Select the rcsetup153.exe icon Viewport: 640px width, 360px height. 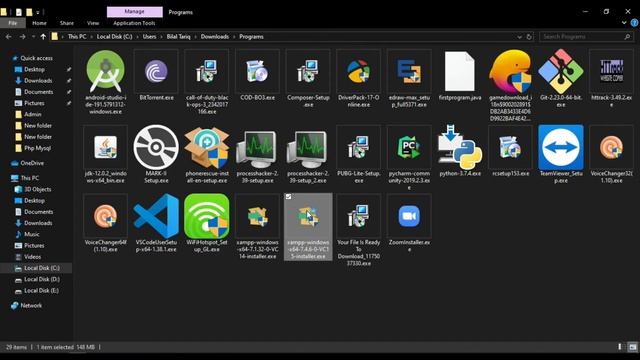click(x=510, y=147)
